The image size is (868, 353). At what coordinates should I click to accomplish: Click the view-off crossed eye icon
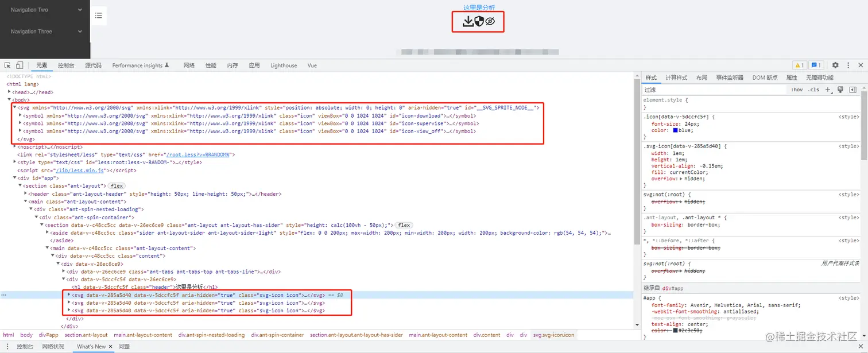(490, 21)
